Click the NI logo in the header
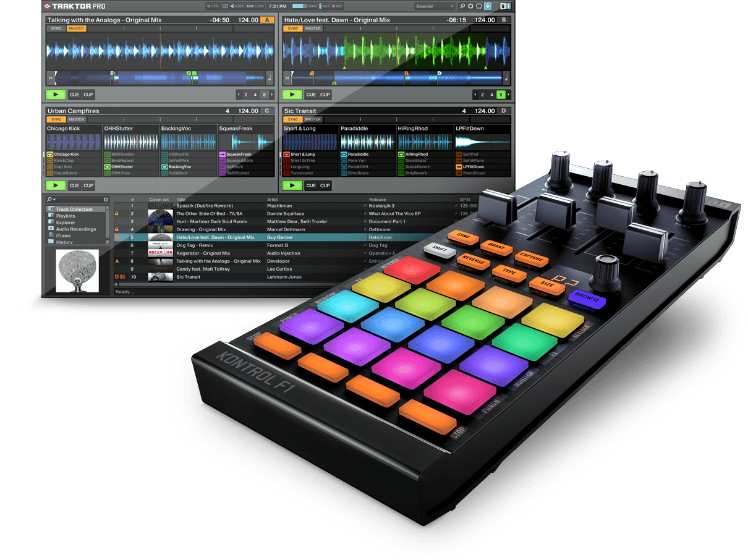The height and width of the screenshot is (560, 748). tap(505, 6)
